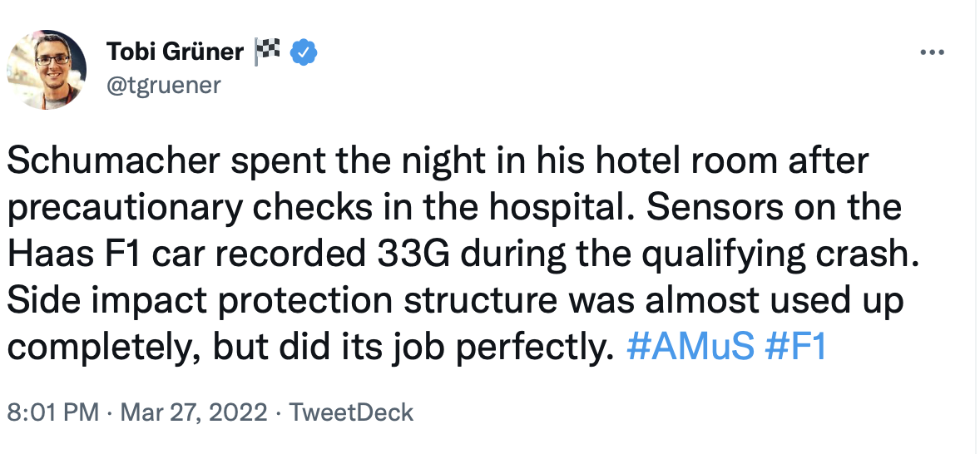The width and height of the screenshot is (980, 454).
Task: Click the blue verified badge
Action: point(303,52)
